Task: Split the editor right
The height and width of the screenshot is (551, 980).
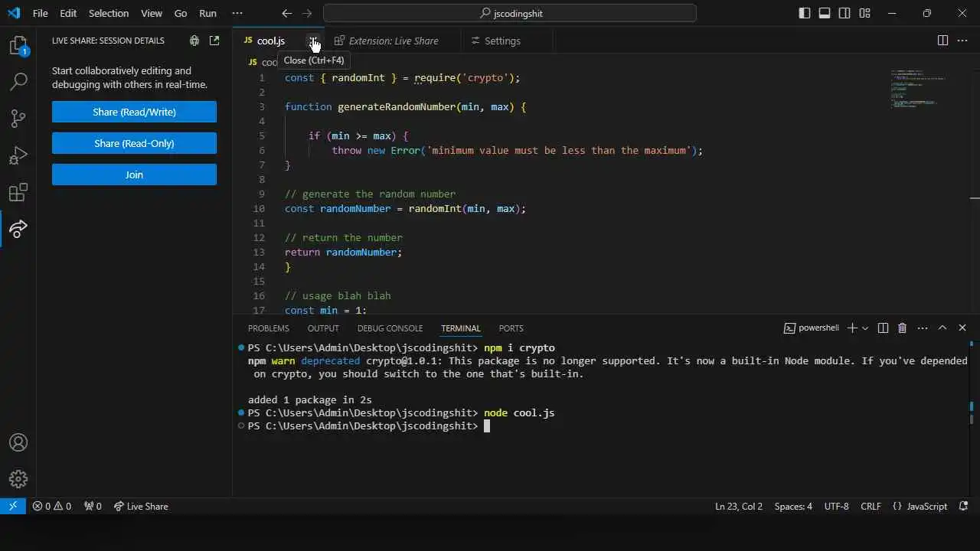Action: [x=943, y=41]
